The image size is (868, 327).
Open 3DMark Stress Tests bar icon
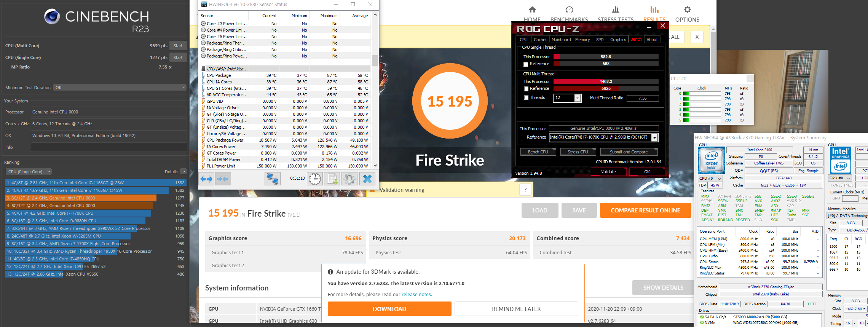tap(616, 10)
